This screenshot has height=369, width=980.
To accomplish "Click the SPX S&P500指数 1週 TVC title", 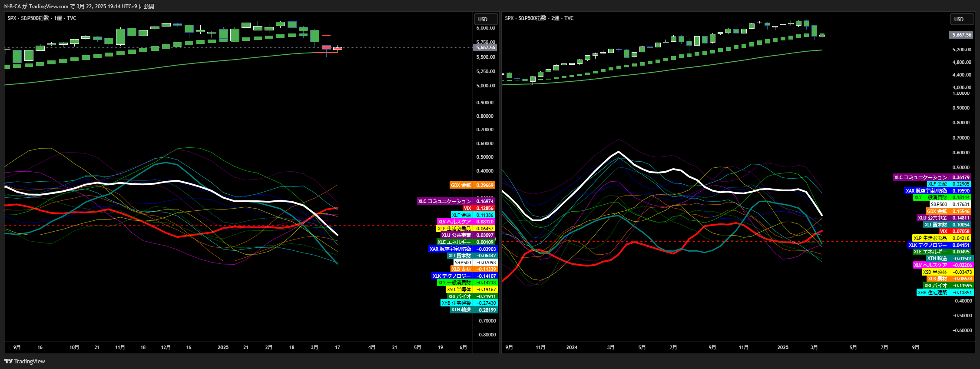I will point(42,18).
